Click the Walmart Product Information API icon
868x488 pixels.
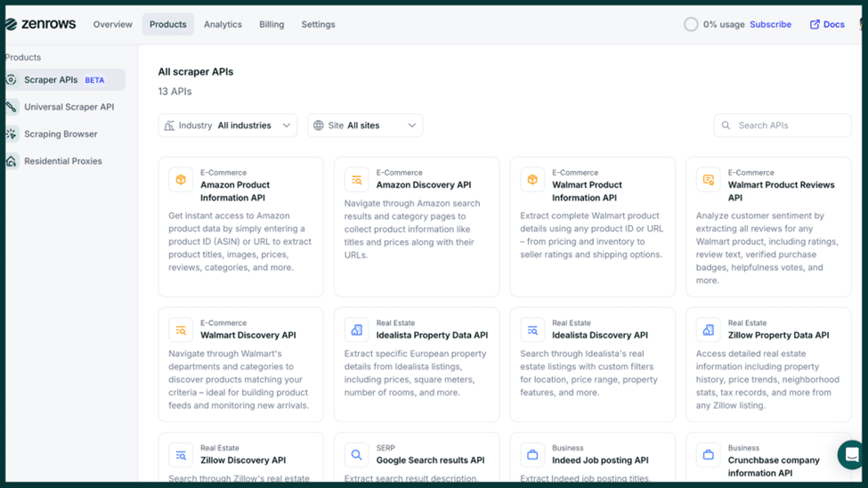[532, 180]
